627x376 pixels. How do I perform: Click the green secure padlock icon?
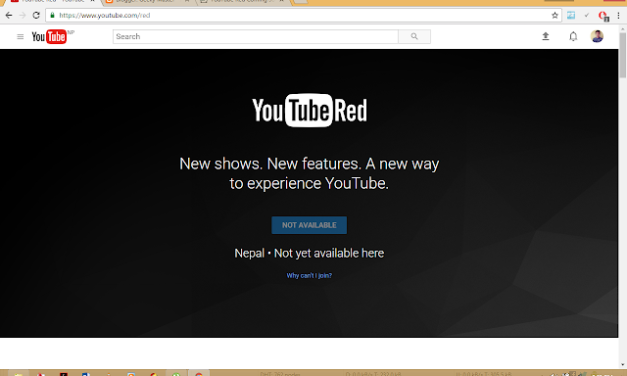[52, 15]
